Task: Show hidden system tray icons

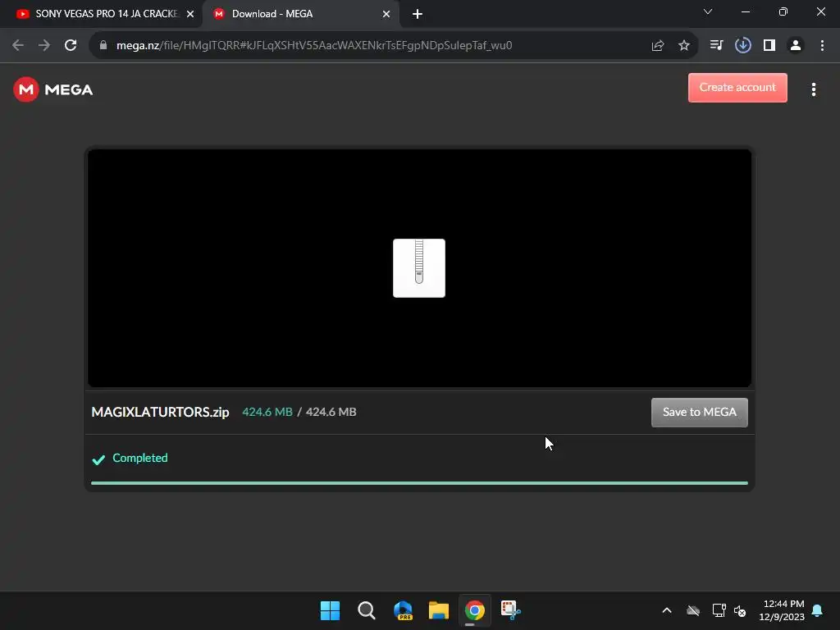Action: point(667,610)
